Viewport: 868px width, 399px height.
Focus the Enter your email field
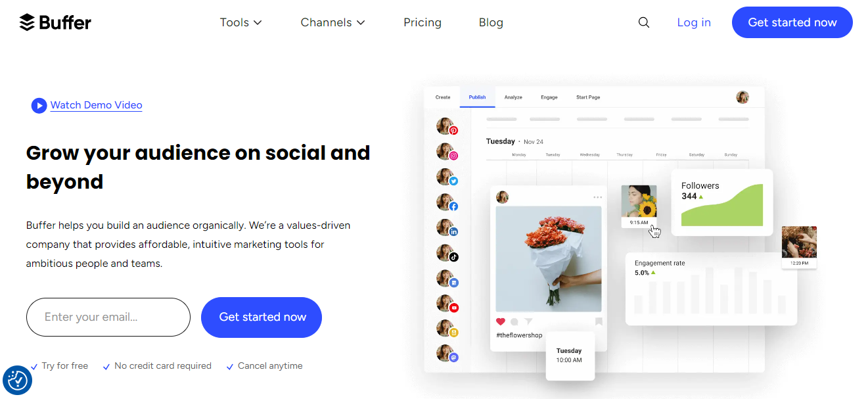click(x=108, y=317)
